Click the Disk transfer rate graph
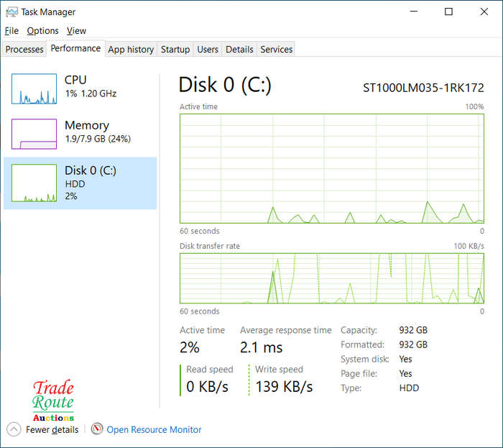503x448 pixels. click(x=332, y=278)
